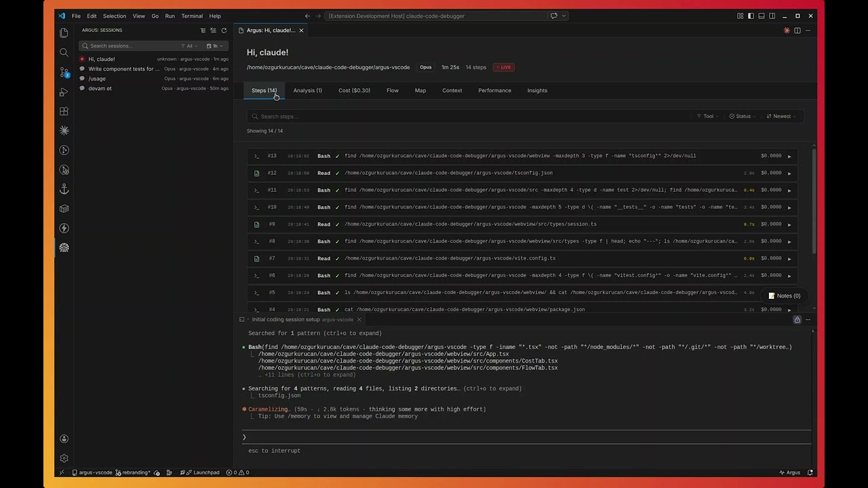
Task: Open the Newest sort dropdown
Action: [x=781, y=117]
